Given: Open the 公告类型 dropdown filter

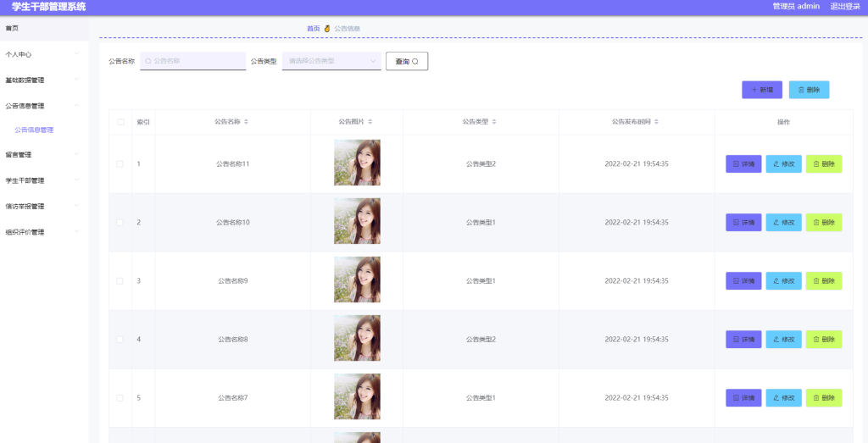Looking at the screenshot, I should (x=331, y=61).
